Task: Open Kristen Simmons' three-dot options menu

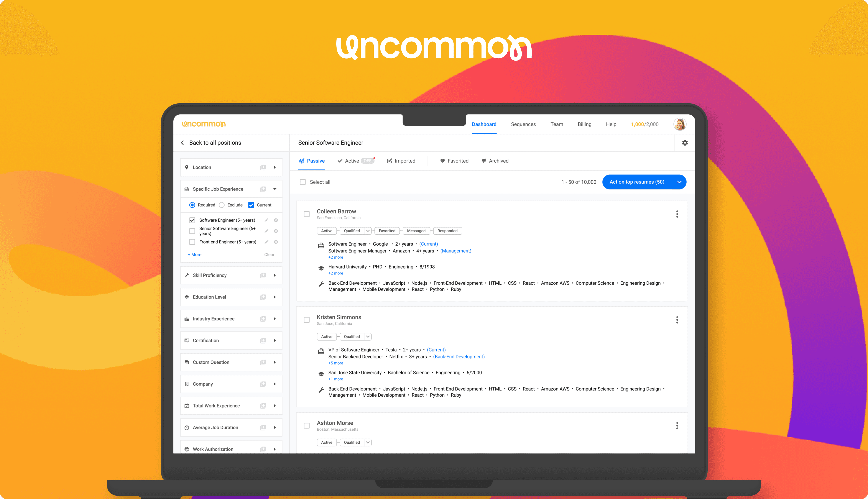Action: tap(677, 320)
